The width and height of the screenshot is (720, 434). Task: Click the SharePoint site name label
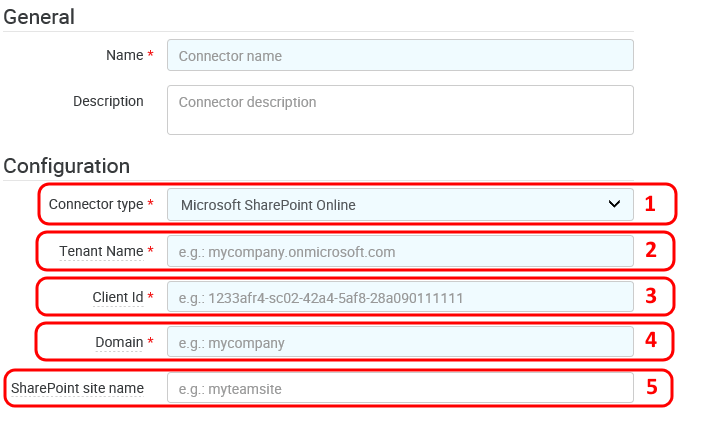click(77, 388)
